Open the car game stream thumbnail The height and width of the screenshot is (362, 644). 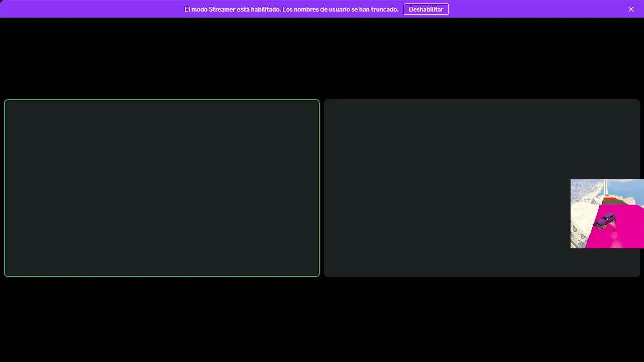(x=607, y=214)
